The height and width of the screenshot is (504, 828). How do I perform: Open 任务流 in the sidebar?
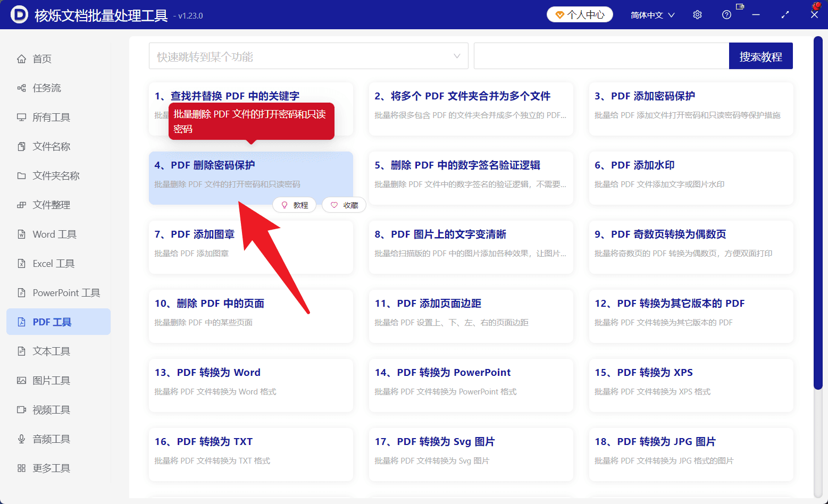[x=58, y=88]
